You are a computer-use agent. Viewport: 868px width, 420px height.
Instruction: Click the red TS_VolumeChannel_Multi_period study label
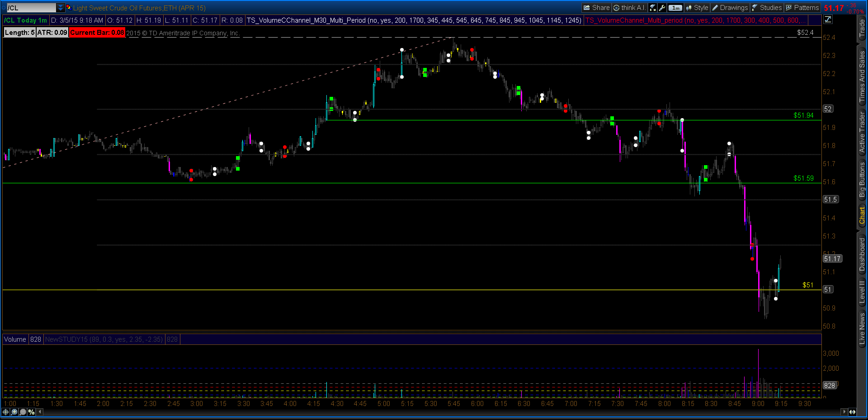696,20
